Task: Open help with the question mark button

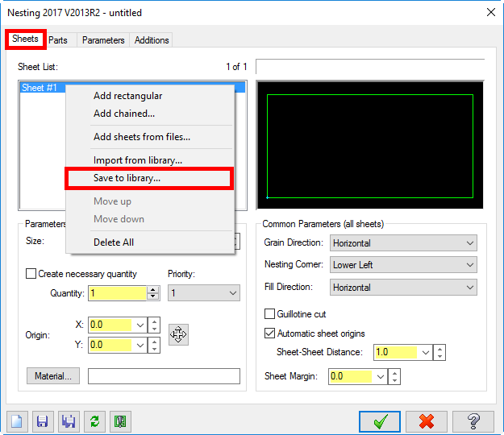Action: tap(473, 421)
